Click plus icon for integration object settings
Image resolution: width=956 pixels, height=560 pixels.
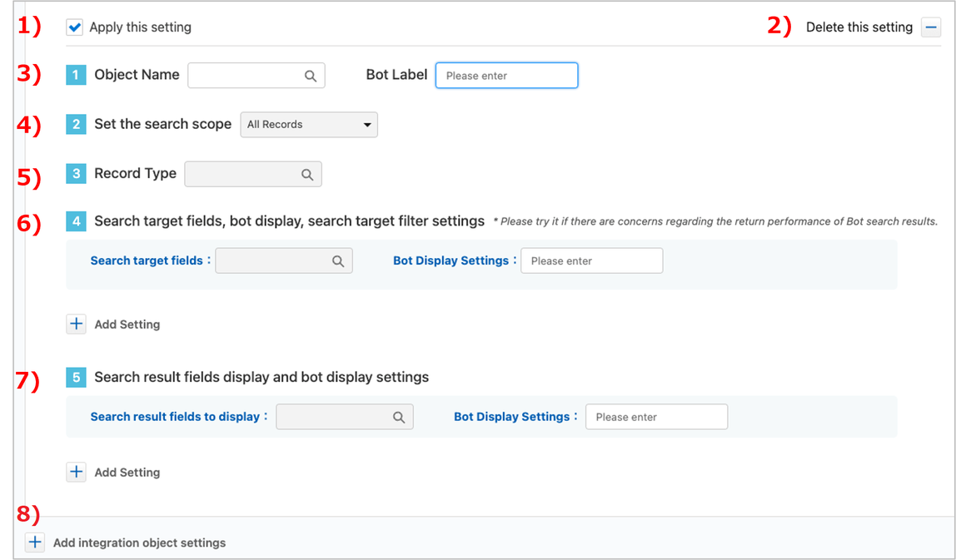(x=35, y=543)
